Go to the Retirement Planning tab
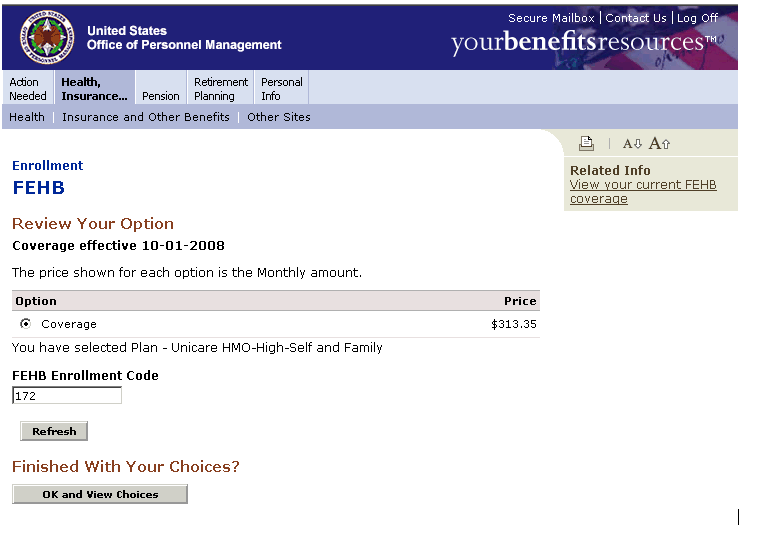Screen dimensions: 761x535 [221, 89]
